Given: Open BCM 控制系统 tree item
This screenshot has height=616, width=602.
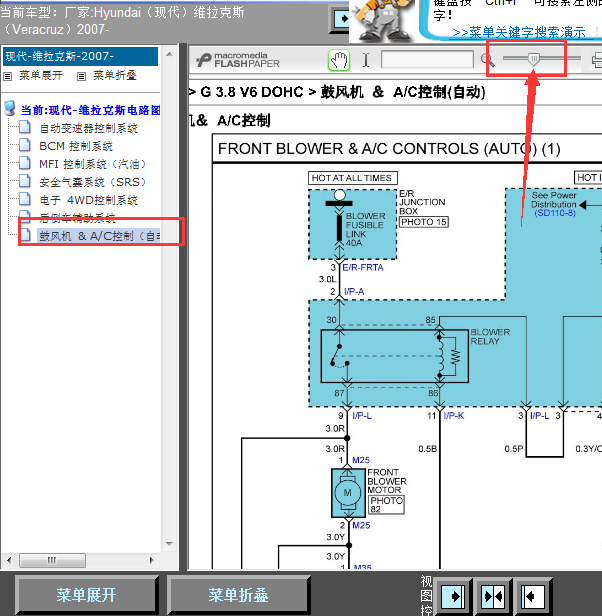Looking at the screenshot, I should tap(76, 146).
